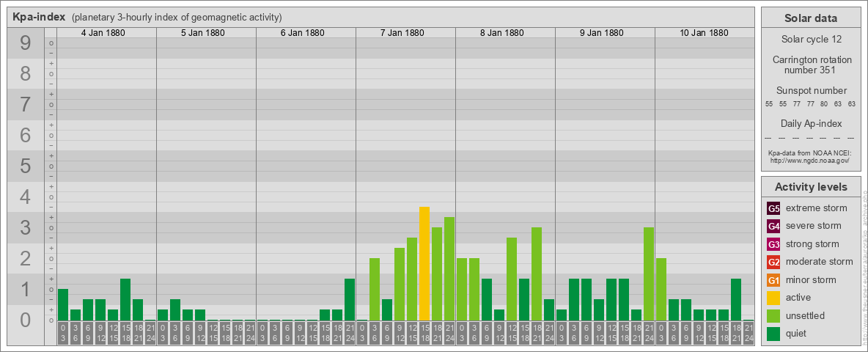The height and width of the screenshot is (352, 868).
Task: Click the 7 Jan 3-6 unsettled bar
Action: (375, 290)
